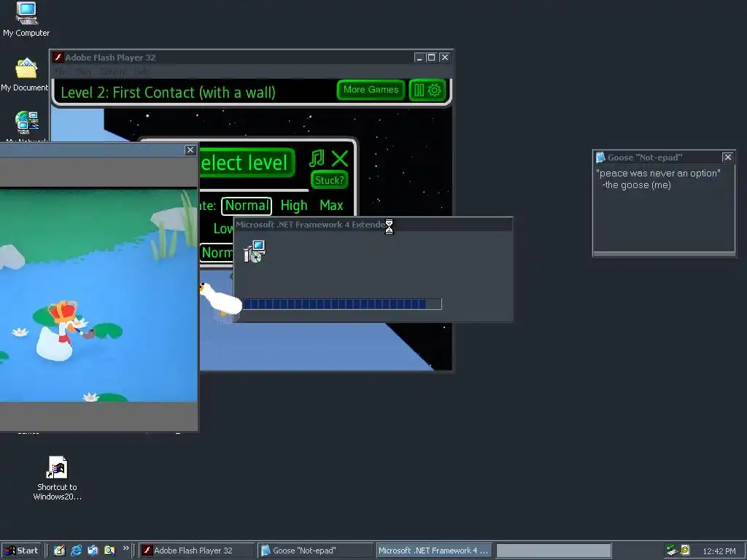Click the setup installer icon in the .NET Framework window
Image resolution: width=747 pixels, height=560 pixels.
[255, 252]
